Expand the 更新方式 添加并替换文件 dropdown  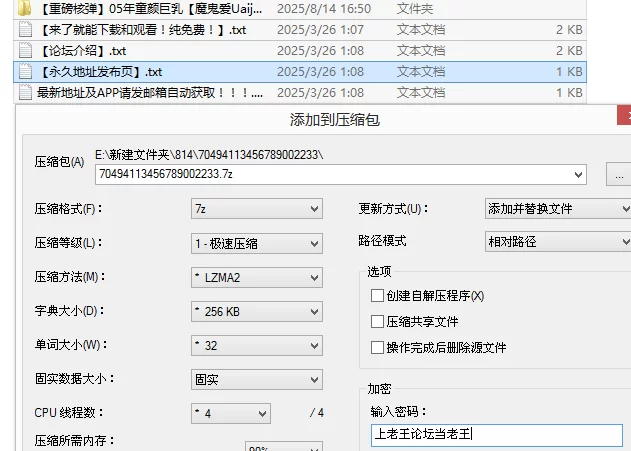(558, 208)
